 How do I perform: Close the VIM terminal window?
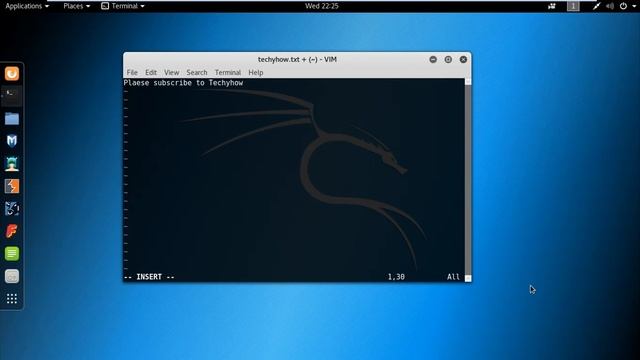[463, 60]
